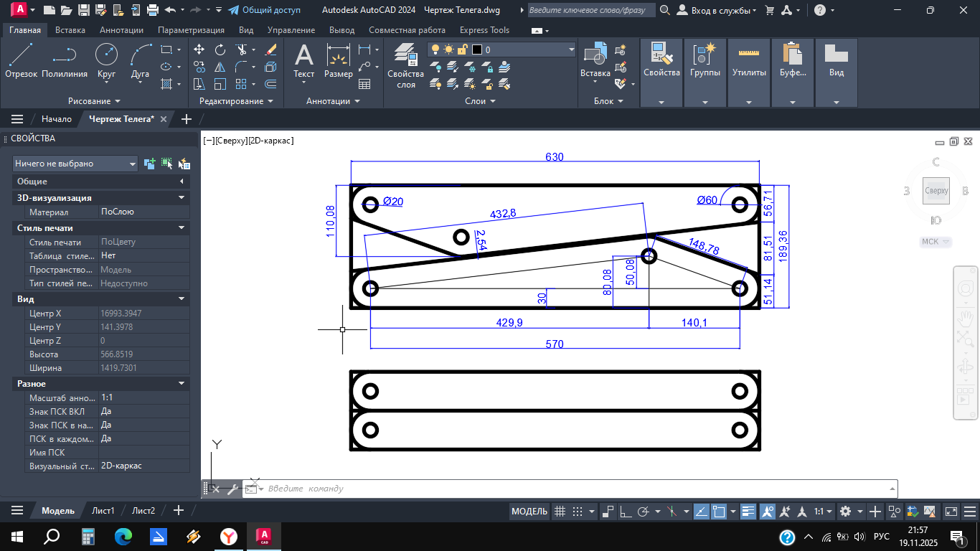Image resolution: width=980 pixels, height=551 pixels.
Task: Switch to the Аннотации ribbon tab
Action: [121, 30]
